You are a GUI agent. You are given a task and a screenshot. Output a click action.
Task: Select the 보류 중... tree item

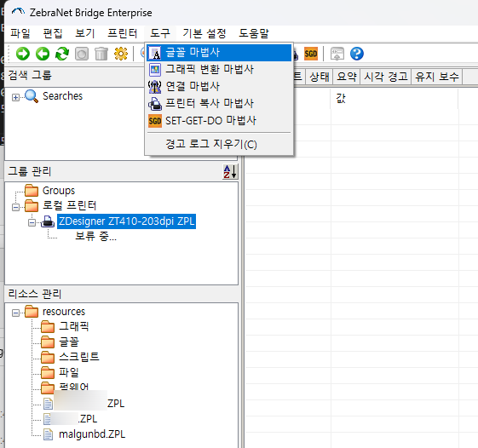(95, 236)
